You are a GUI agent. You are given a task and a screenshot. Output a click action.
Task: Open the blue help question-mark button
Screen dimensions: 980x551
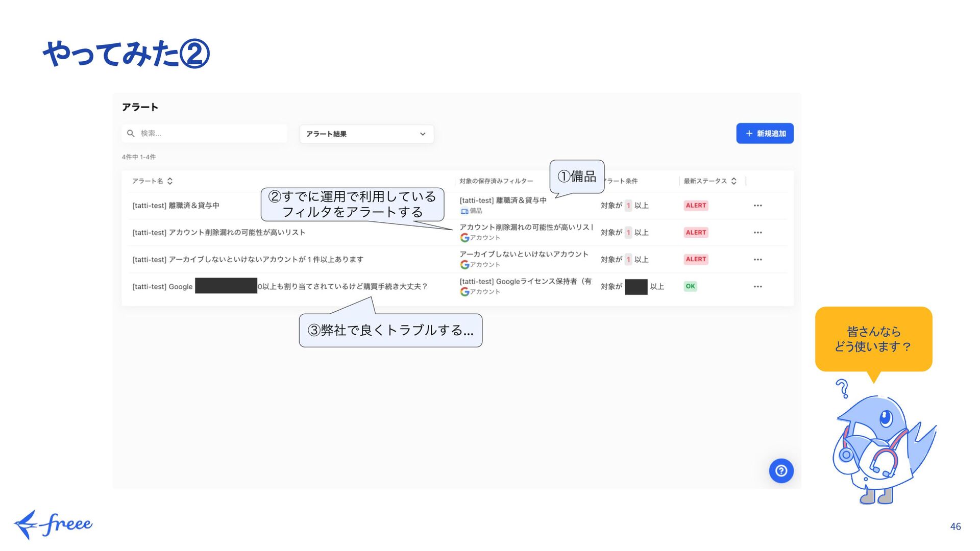click(x=781, y=470)
